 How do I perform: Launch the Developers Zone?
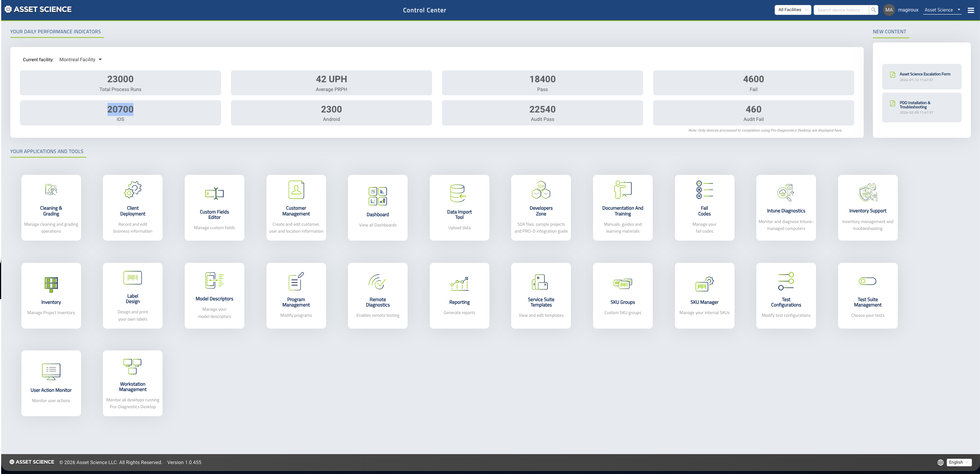point(541,207)
